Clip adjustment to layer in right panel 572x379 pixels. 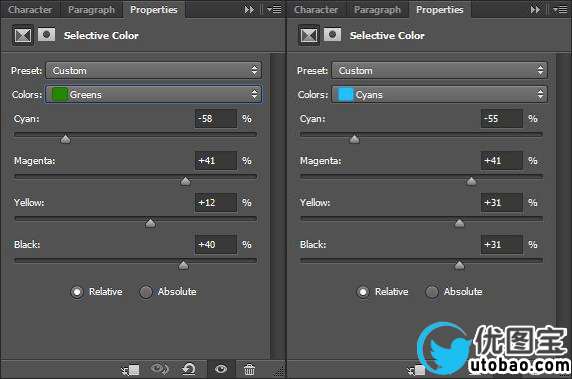coord(416,370)
